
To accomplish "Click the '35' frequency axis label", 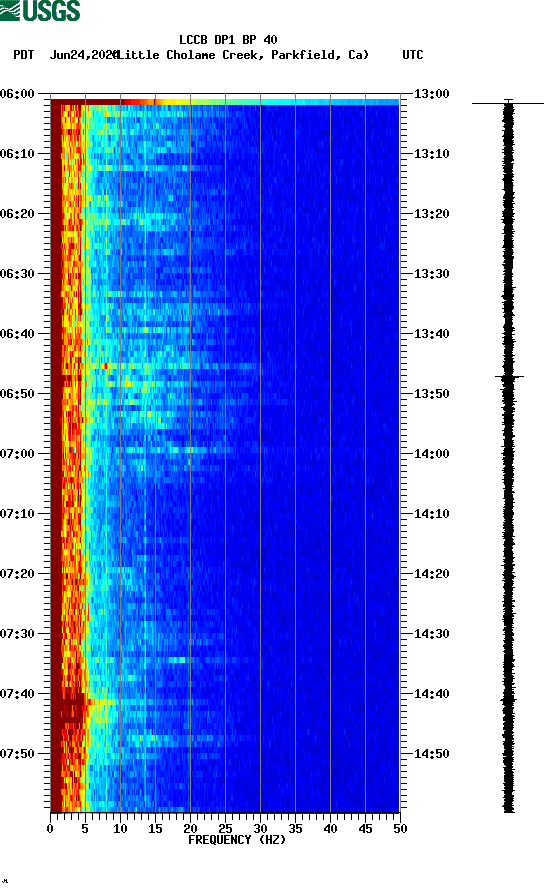I will pos(295,829).
